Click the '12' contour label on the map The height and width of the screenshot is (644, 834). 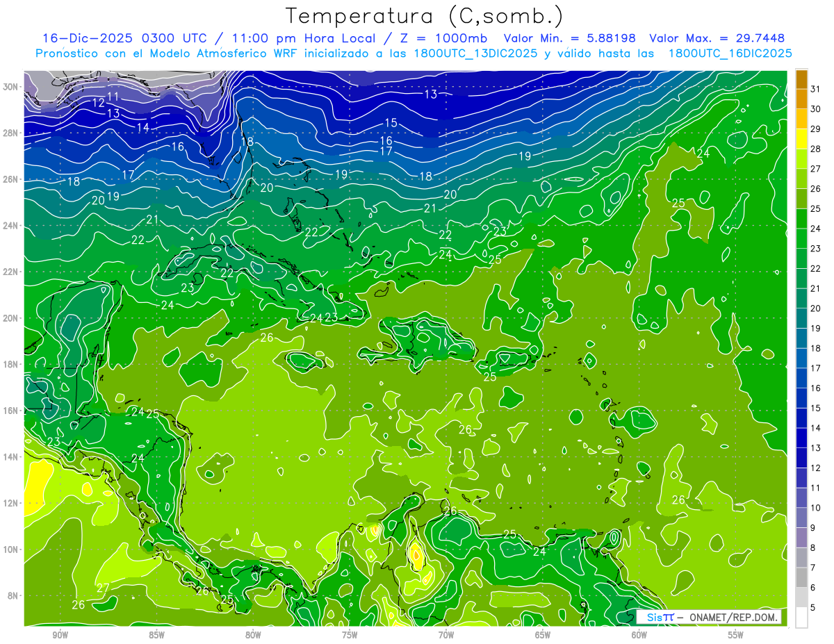(x=99, y=104)
